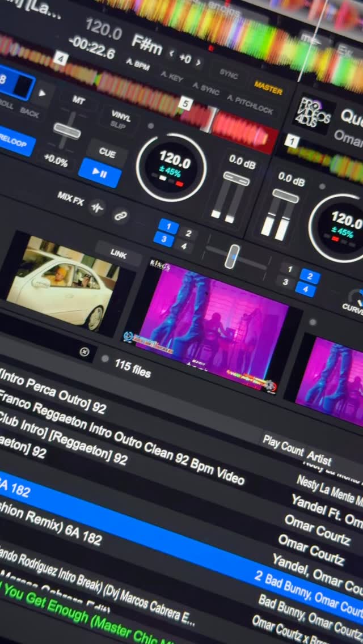Adjust left deck 0.0 dB trim fader

point(237,178)
